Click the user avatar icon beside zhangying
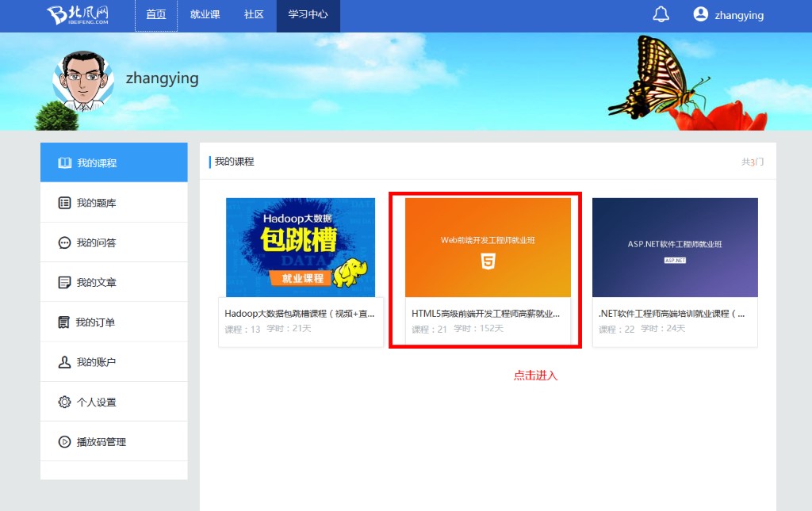Image resolution: width=812 pixels, height=511 pixels. [701, 14]
